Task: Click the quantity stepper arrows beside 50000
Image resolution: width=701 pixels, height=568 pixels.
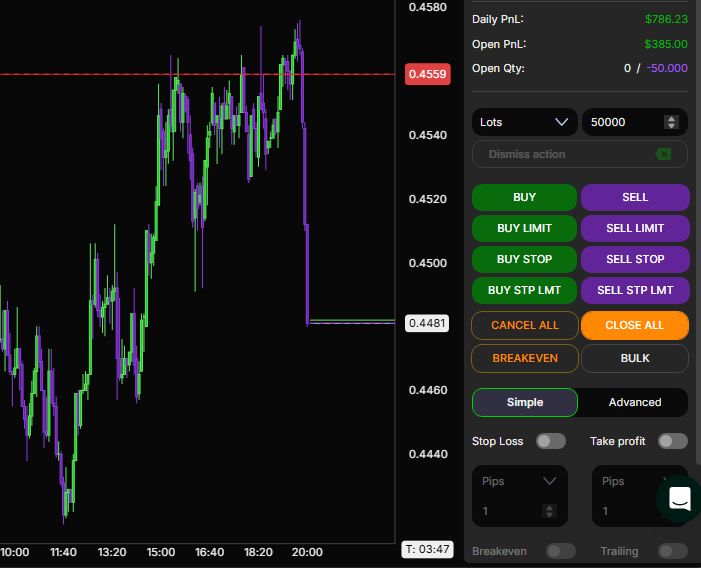Action: click(671, 122)
